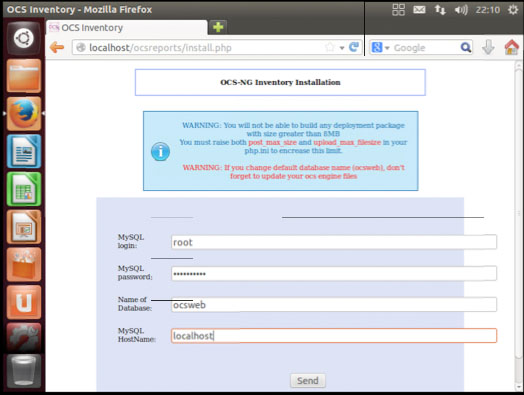Click the MySQL login field

tap(334, 242)
